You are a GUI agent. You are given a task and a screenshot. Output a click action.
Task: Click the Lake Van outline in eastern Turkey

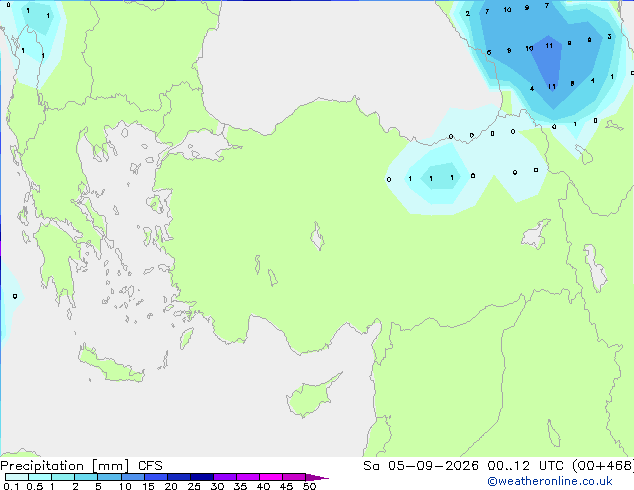point(536,234)
